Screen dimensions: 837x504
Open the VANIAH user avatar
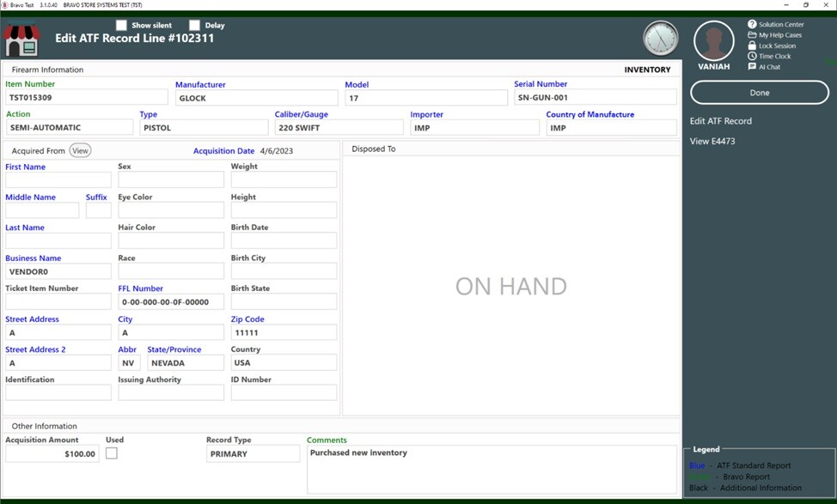[x=714, y=41]
